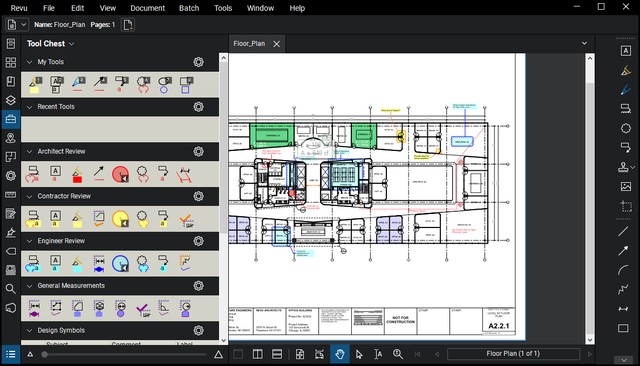Open the Search panel magnifier icon in sidebar
The width and height of the screenshot is (640, 366).
tap(11, 289)
